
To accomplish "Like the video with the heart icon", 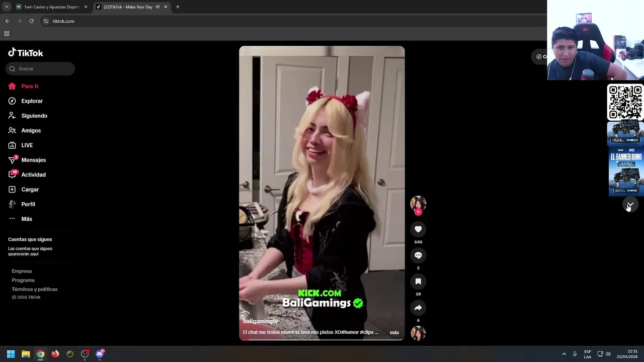I will click(x=418, y=229).
